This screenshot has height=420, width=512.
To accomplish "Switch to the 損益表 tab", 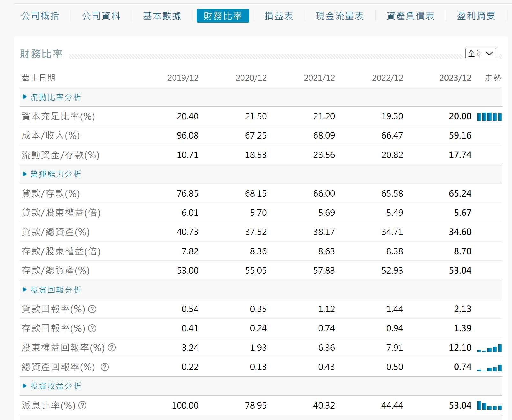I will click(x=279, y=16).
